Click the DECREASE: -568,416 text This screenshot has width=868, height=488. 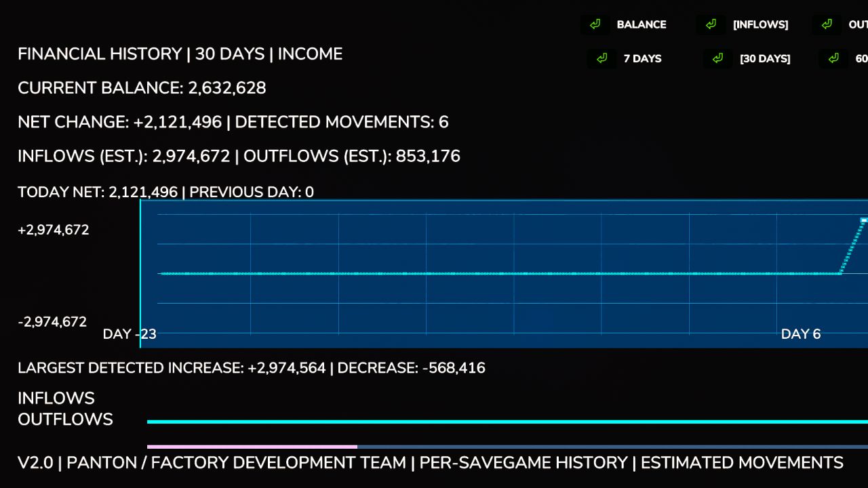point(411,368)
